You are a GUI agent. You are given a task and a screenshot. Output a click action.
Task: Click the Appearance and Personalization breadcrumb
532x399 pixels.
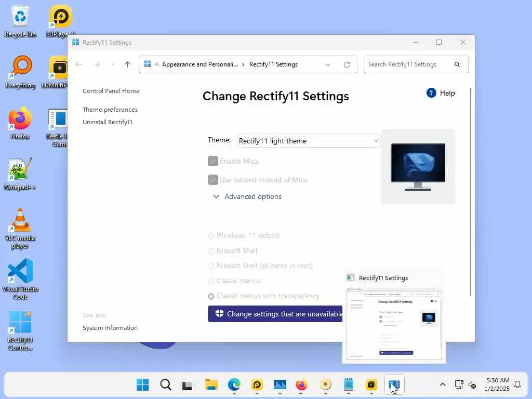(x=200, y=64)
